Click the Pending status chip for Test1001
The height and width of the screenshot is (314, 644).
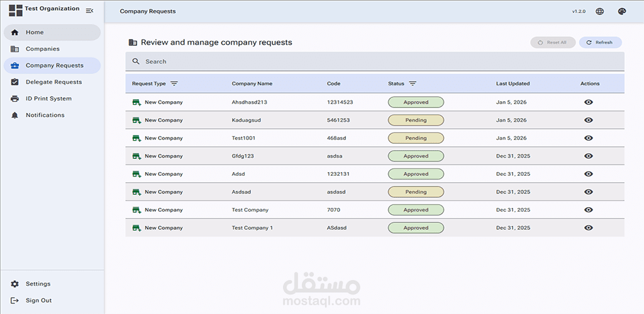click(416, 138)
